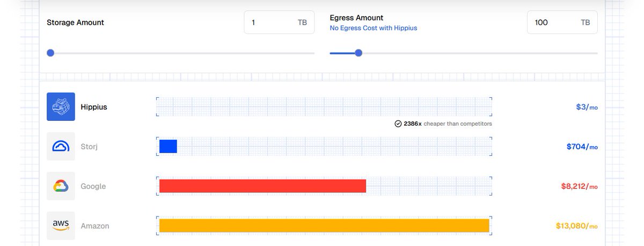Focus the Storage Amount input field
This screenshot has height=246, width=644.
[279, 23]
